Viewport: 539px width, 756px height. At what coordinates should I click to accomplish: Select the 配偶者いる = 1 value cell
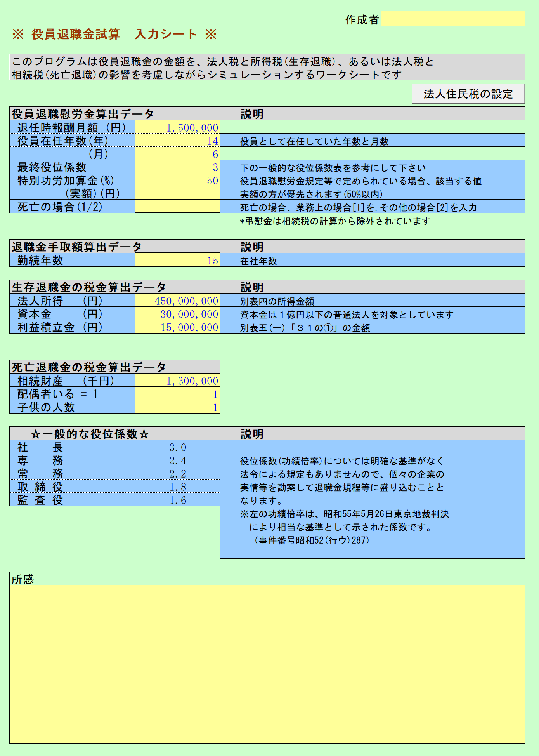177,393
